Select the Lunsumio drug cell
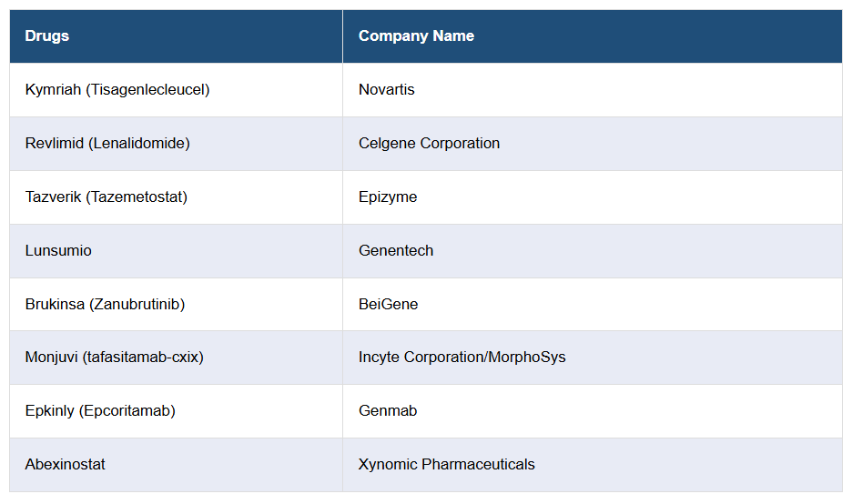The image size is (852, 504). [58, 251]
